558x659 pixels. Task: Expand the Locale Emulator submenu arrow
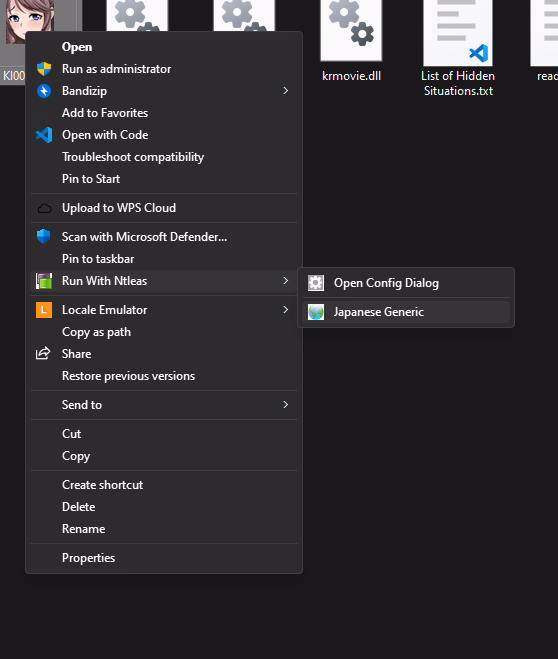pyautogui.click(x=286, y=310)
